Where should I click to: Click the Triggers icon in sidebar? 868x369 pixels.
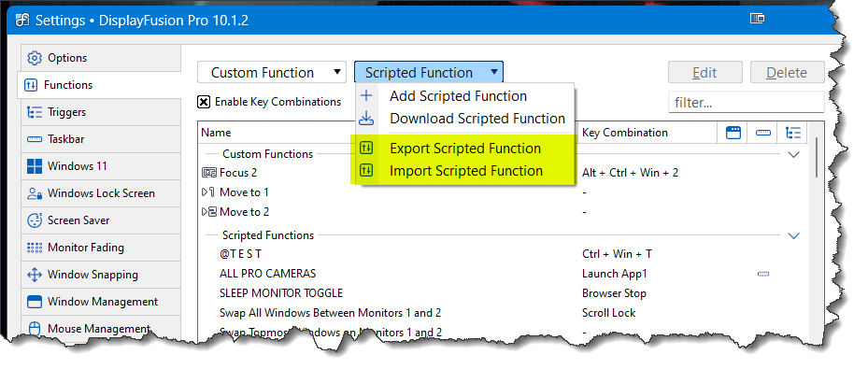click(x=35, y=112)
